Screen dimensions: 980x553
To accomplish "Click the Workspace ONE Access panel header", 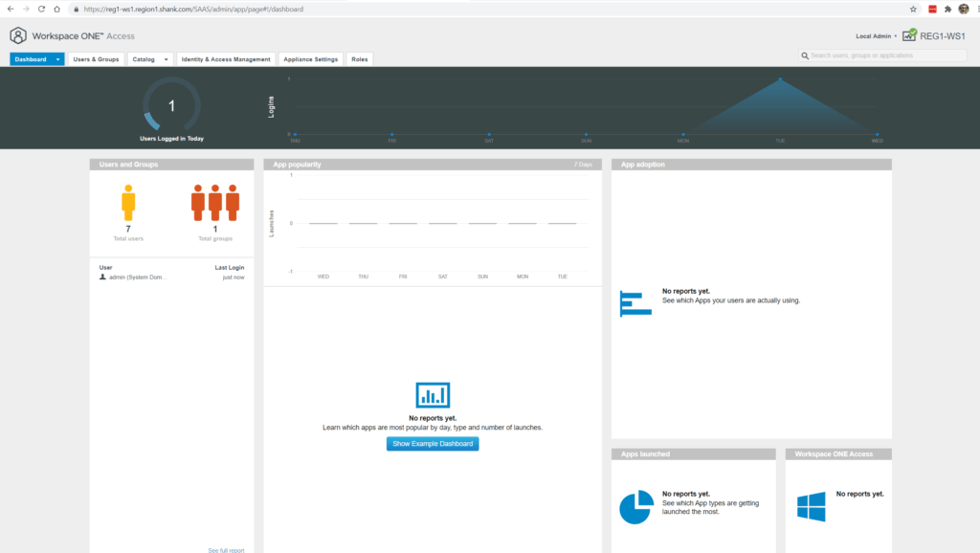I will (x=838, y=453).
